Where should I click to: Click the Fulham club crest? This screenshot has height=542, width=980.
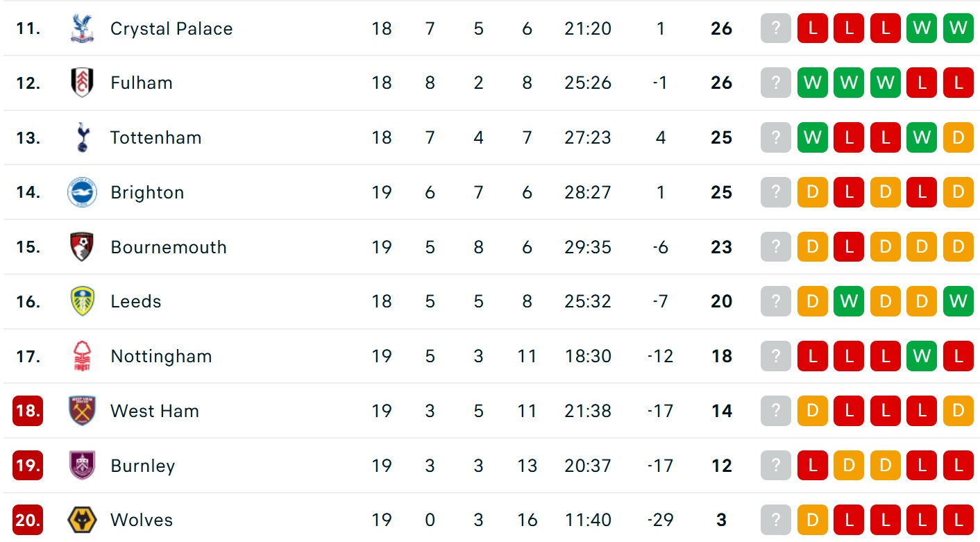tap(82, 83)
